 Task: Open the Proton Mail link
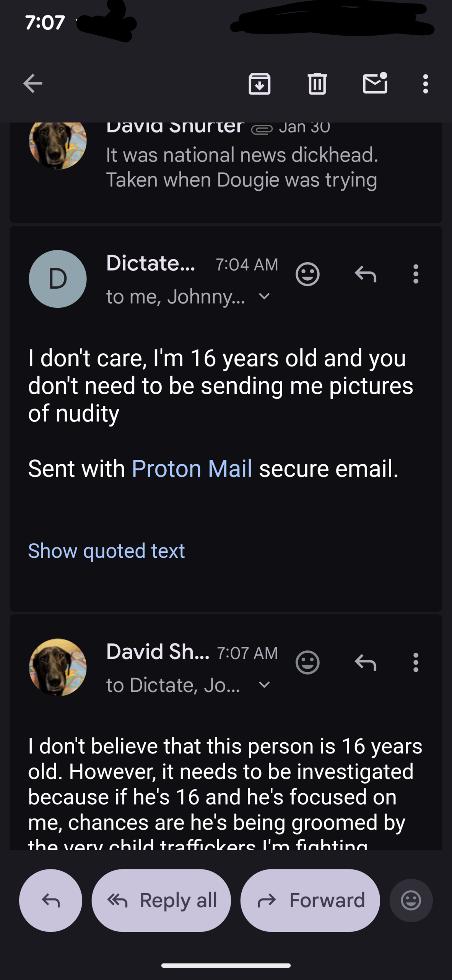click(x=192, y=469)
